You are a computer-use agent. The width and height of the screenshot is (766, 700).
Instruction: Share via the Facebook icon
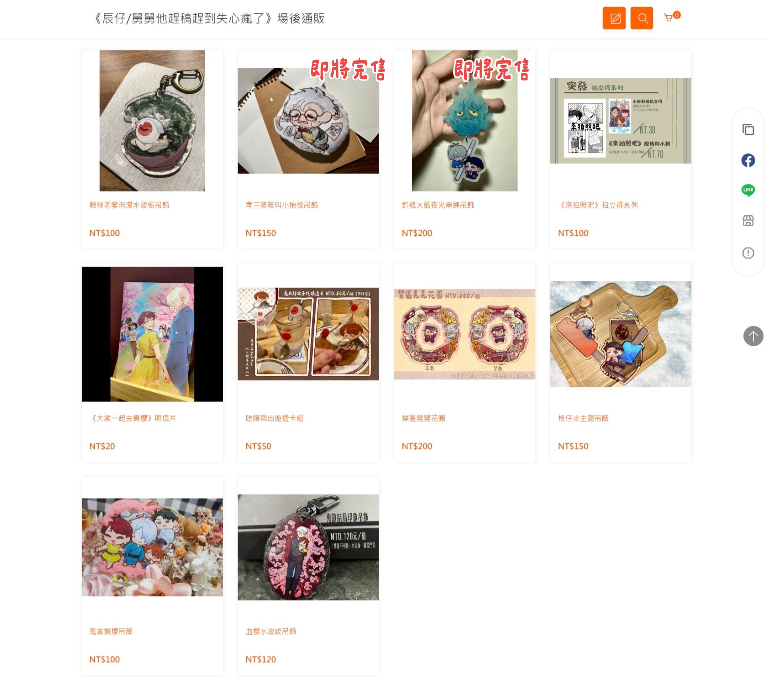tap(748, 160)
